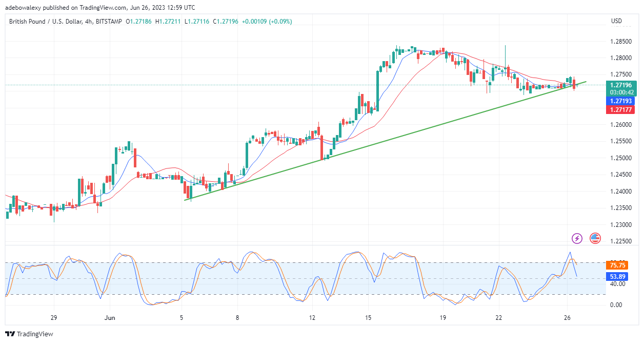The image size is (644, 343).
Task: Click the 26 date label on time axis
Action: 568,318
